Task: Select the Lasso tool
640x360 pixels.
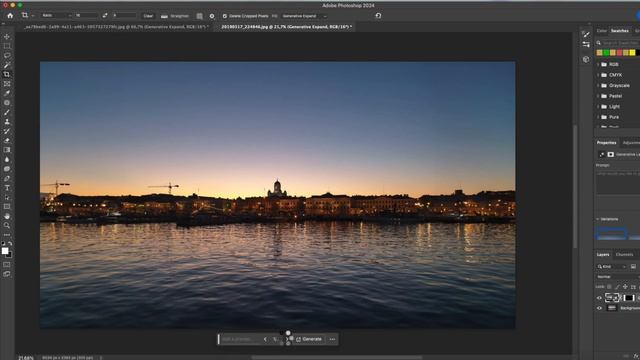Action: 7,56
